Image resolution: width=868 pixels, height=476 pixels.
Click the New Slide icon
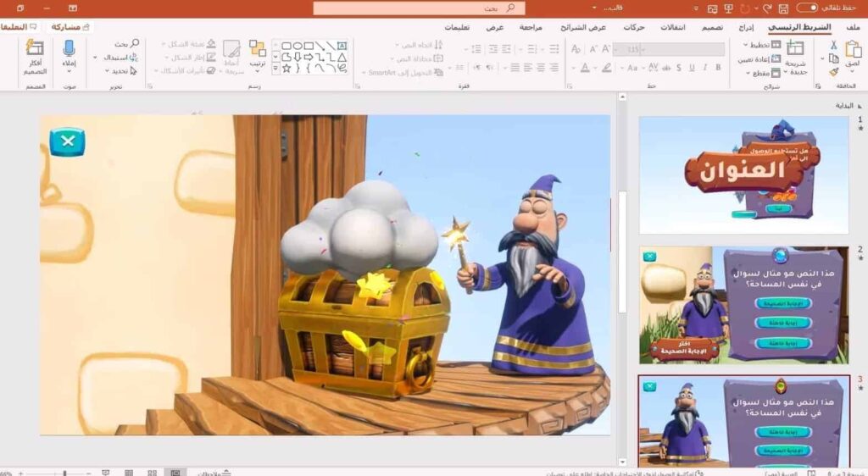[x=795, y=48]
